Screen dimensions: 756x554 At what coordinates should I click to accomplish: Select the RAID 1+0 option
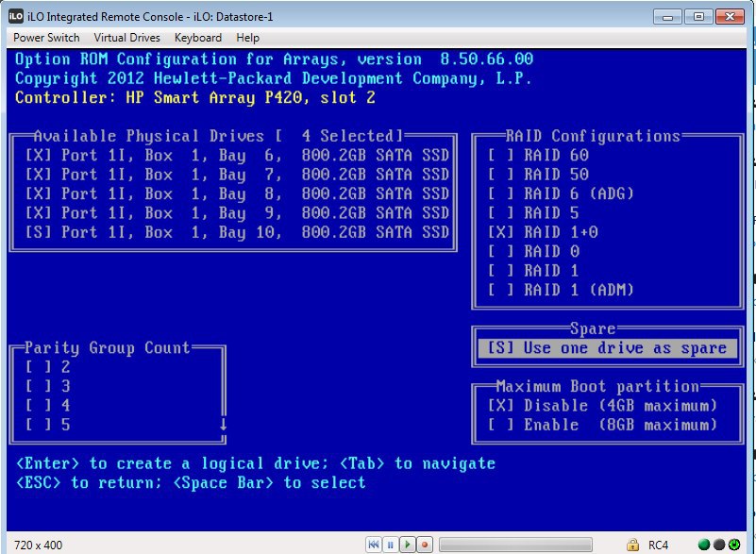pos(543,232)
